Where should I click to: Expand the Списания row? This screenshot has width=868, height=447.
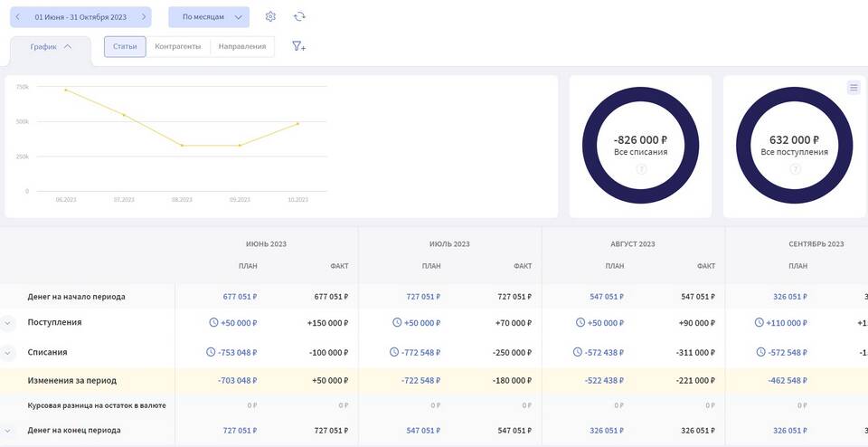(x=8, y=353)
